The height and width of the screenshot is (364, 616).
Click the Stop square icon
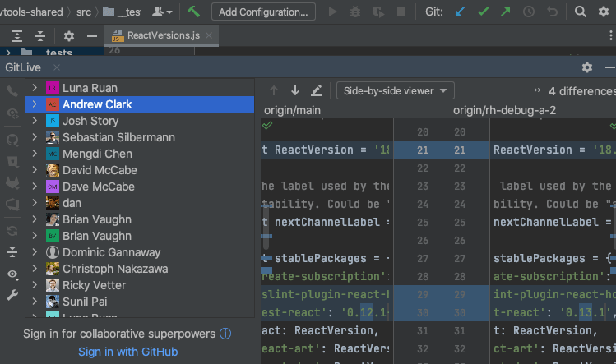(x=401, y=12)
